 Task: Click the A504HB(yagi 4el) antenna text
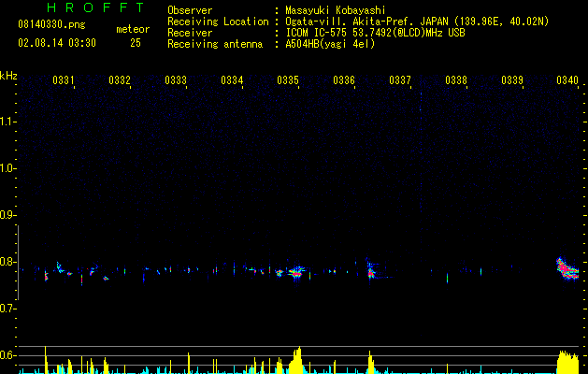pos(330,44)
